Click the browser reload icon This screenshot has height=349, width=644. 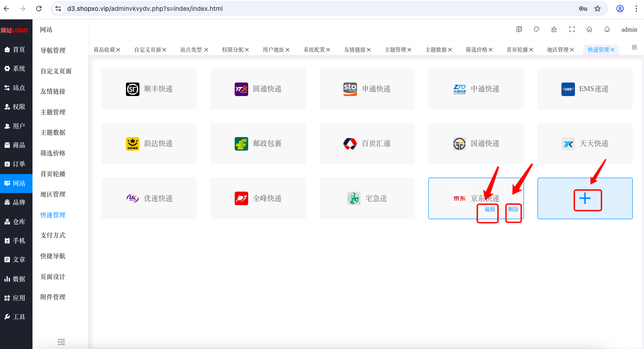point(39,9)
